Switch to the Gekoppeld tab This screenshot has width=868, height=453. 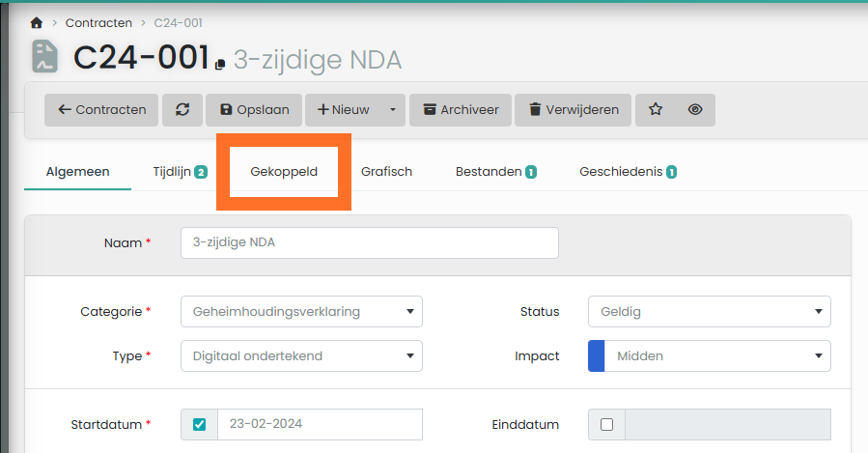[x=283, y=172]
